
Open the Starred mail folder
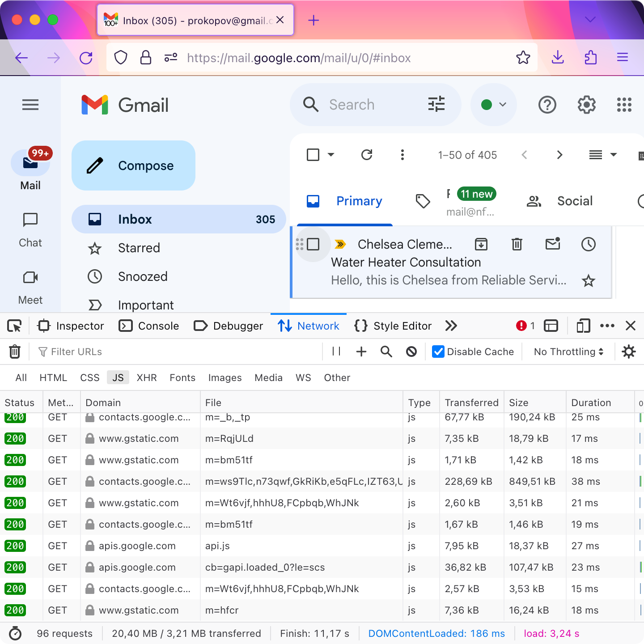139,248
